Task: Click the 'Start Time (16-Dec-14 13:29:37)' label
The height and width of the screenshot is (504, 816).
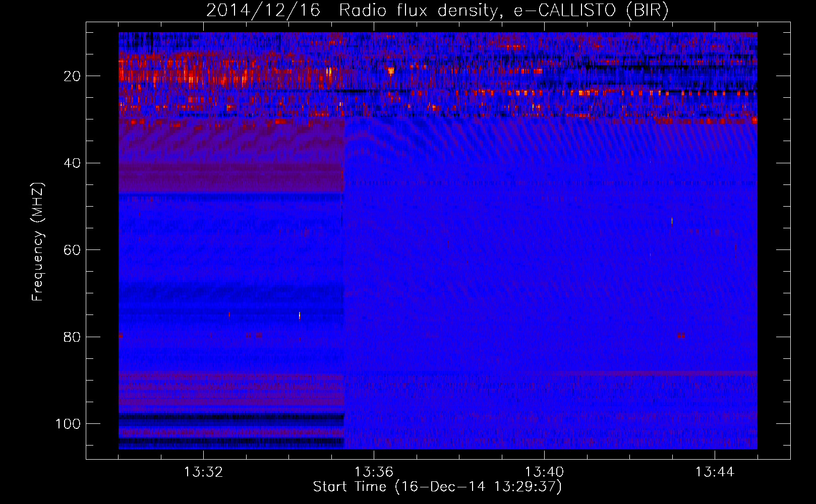Action: [437, 487]
